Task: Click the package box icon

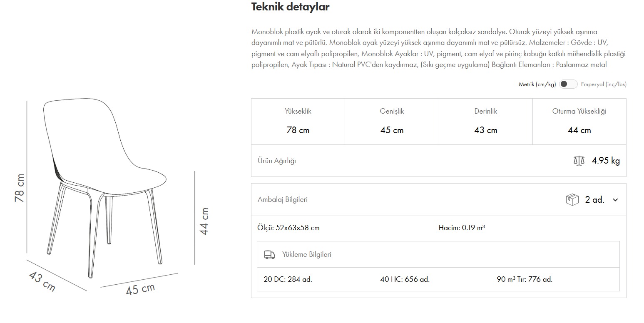Action: tap(572, 200)
